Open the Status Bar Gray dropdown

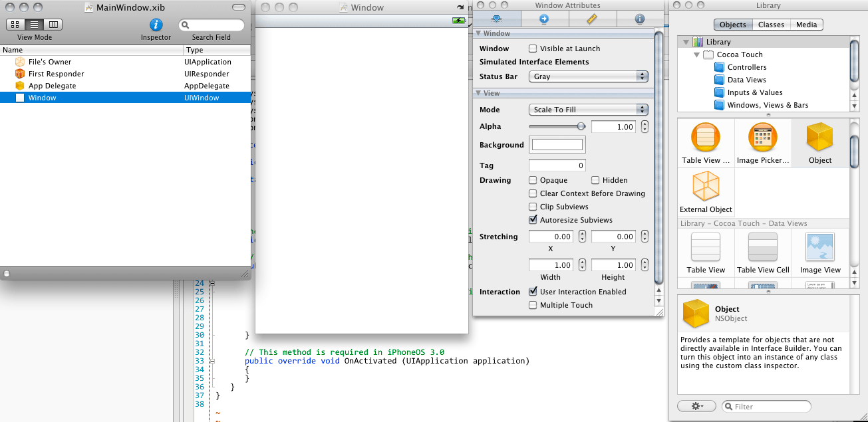click(x=589, y=76)
